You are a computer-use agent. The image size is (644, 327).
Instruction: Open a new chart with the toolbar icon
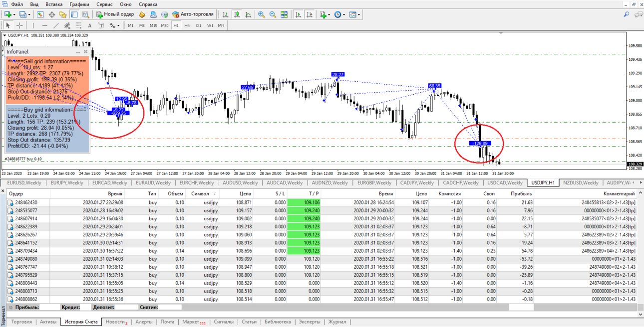tap(7, 14)
